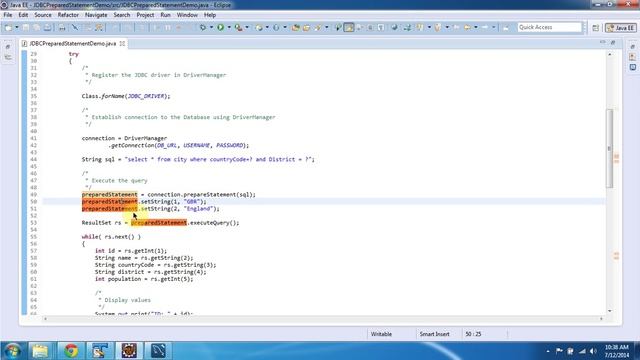Select the JDBCPreparedStatementDemo.java editor tab
The image size is (640, 360).
(x=73, y=43)
